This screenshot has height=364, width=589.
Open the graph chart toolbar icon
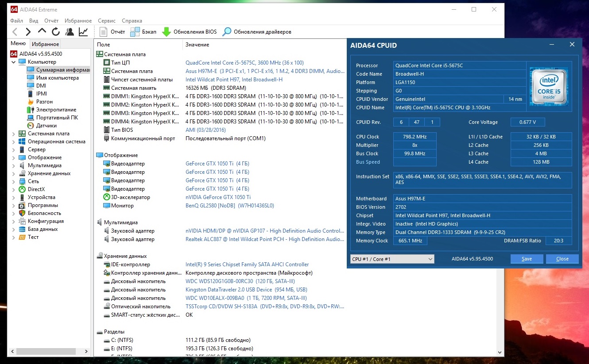[x=83, y=32]
